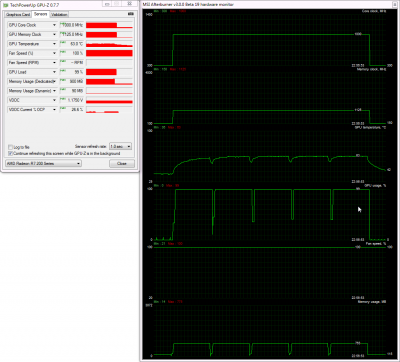Click the GPU-Z screenshot camera icon
The image size is (400, 362).
click(131, 14)
